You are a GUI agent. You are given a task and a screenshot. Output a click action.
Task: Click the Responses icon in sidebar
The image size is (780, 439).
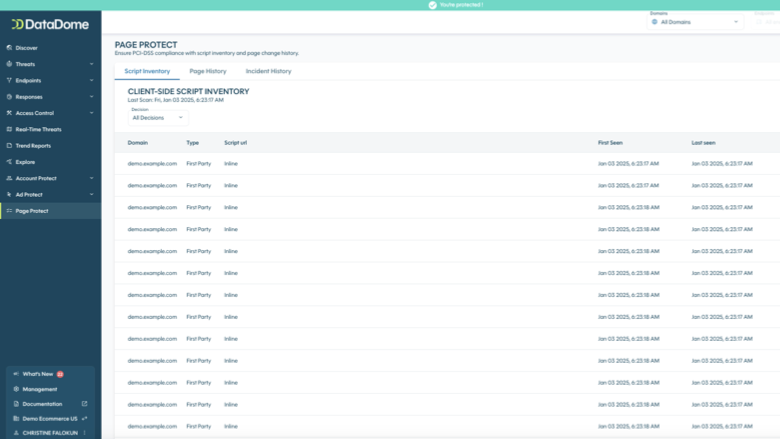pos(9,96)
